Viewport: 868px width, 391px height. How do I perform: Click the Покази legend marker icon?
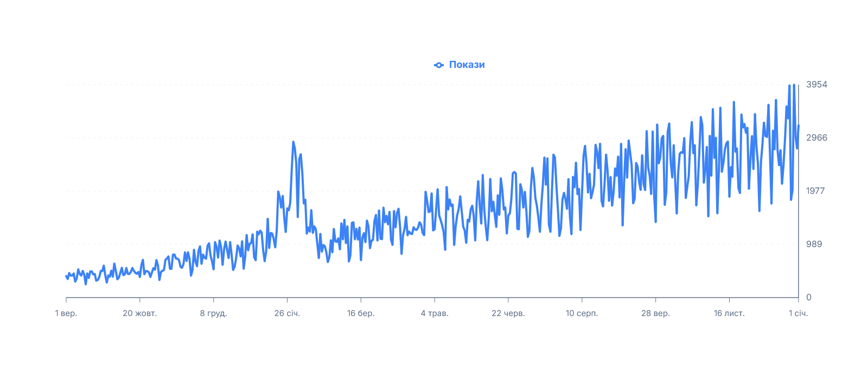click(x=439, y=65)
